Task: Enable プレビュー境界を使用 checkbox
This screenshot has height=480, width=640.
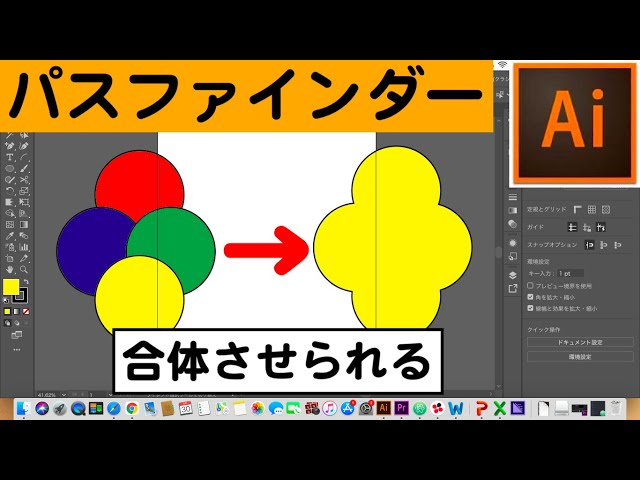Action: pyautogui.click(x=530, y=286)
